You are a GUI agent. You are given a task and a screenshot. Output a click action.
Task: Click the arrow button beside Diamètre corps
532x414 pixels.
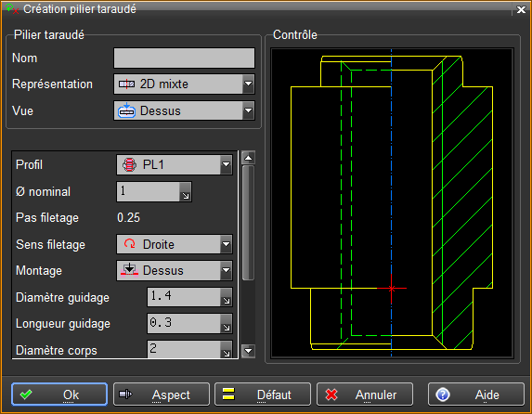[x=226, y=350]
